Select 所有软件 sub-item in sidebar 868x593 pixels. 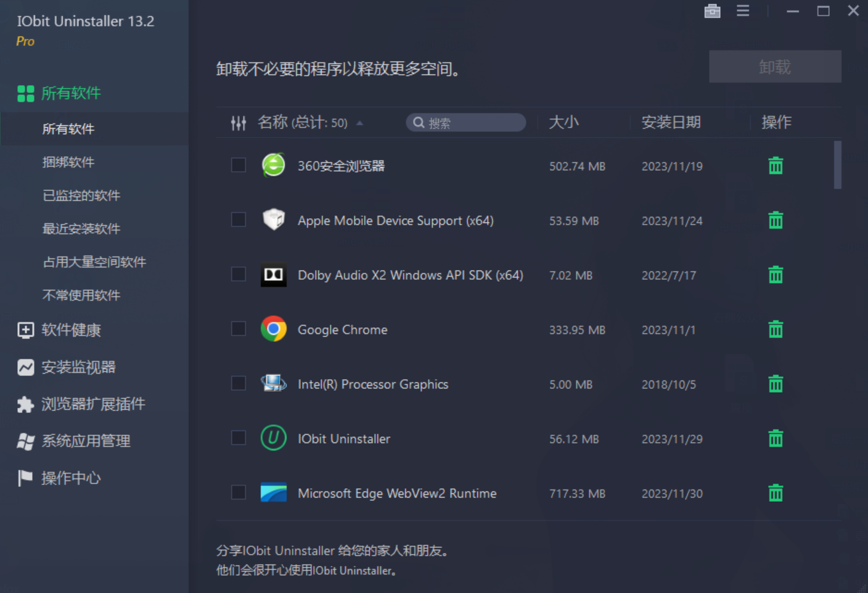94,129
